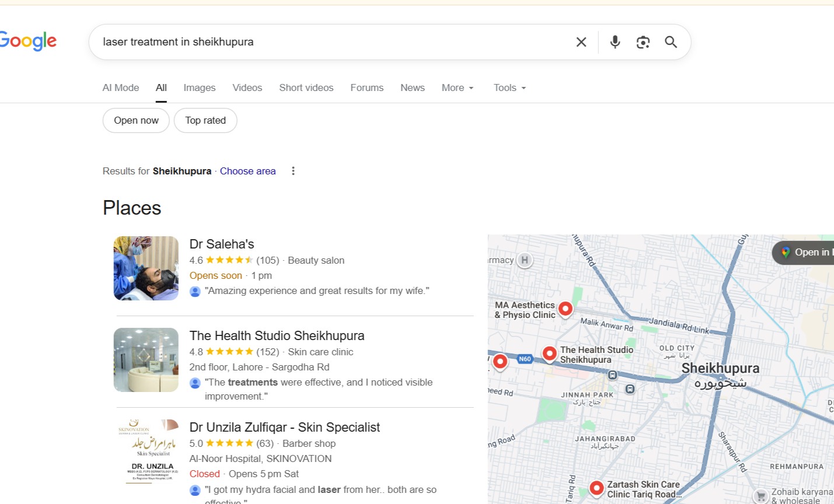Switch to the AI Mode tab
Screen dimensions: 834x504
[121, 88]
